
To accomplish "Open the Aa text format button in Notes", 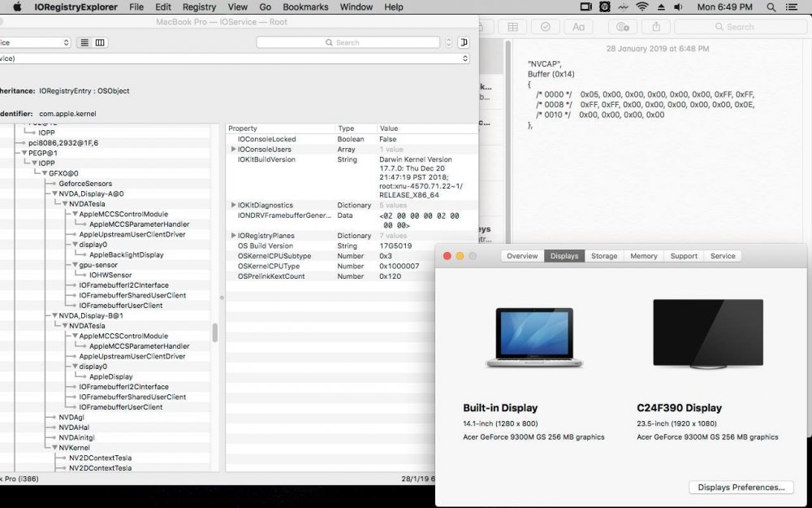I will (x=578, y=27).
